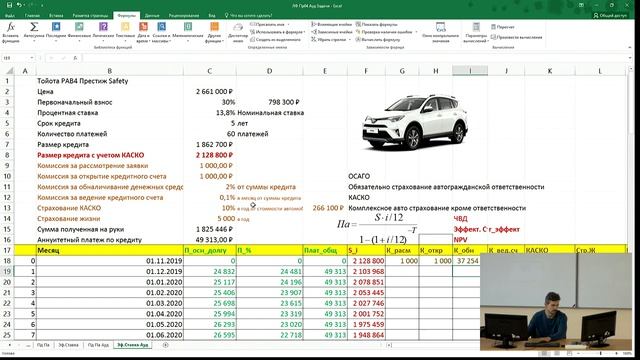Open the Файл tab
640x360 pixels.
(x=10, y=16)
